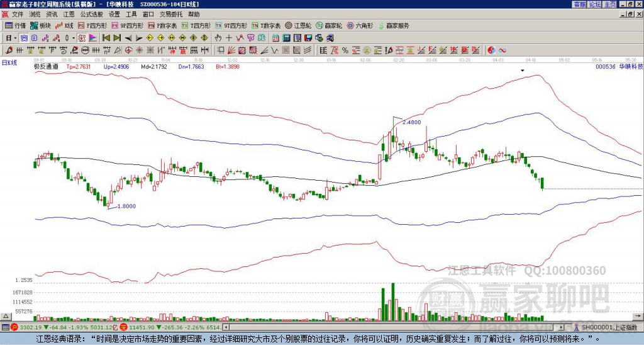
Task: Open the 江恩 menu
Action: click(69, 14)
